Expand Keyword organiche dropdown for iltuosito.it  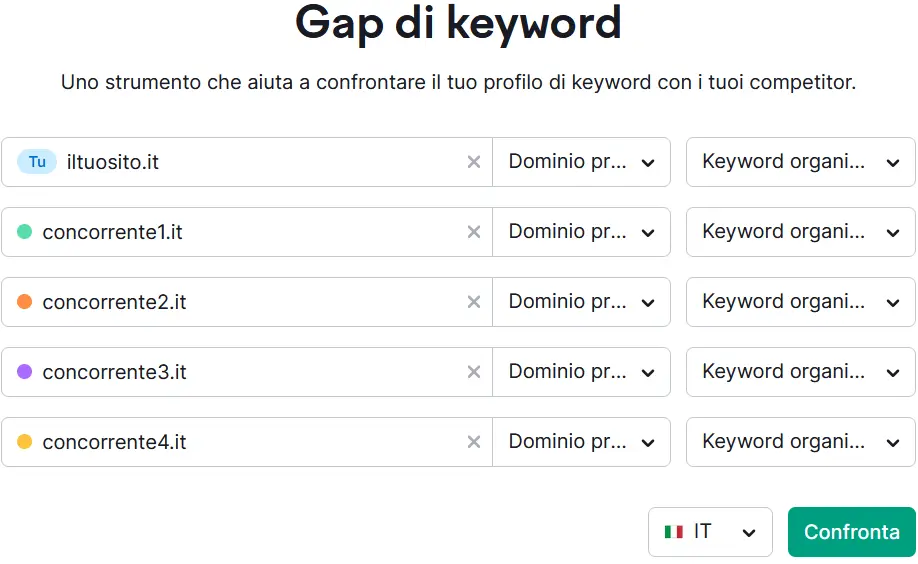tap(800, 162)
